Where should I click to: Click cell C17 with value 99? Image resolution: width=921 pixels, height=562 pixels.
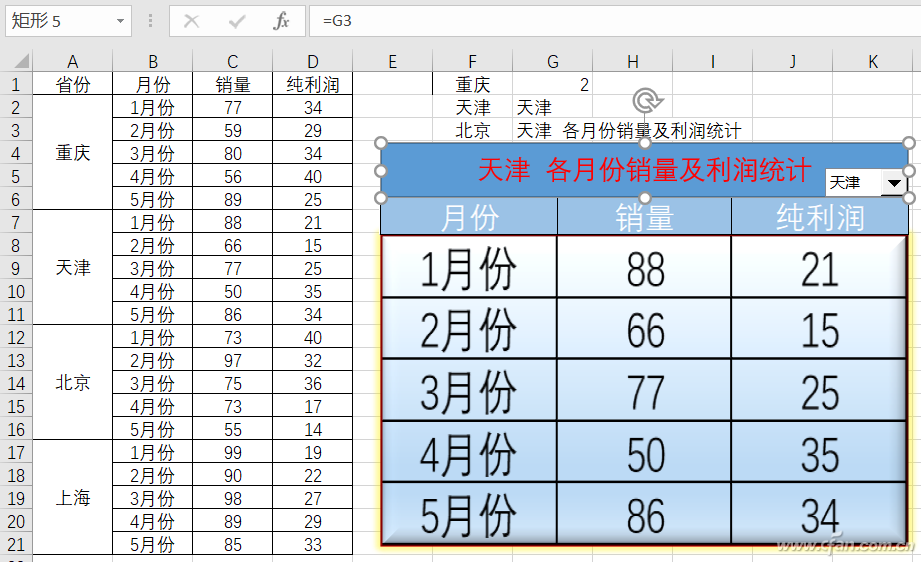[233, 452]
